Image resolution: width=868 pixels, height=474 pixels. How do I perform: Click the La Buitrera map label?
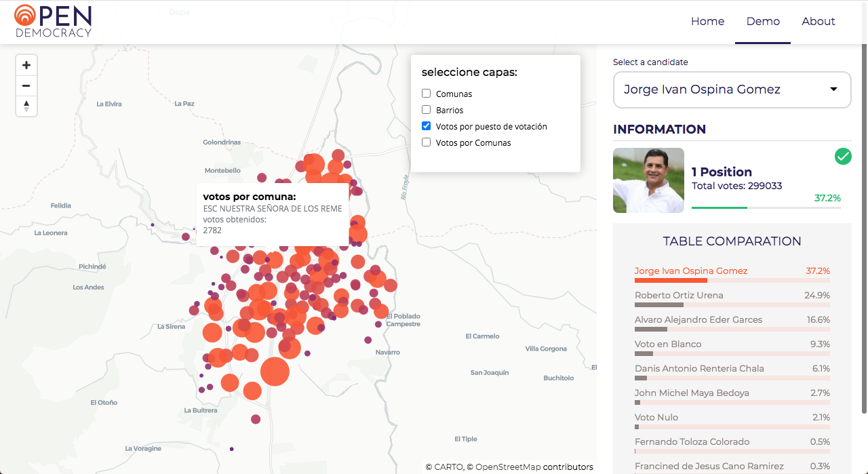click(201, 410)
